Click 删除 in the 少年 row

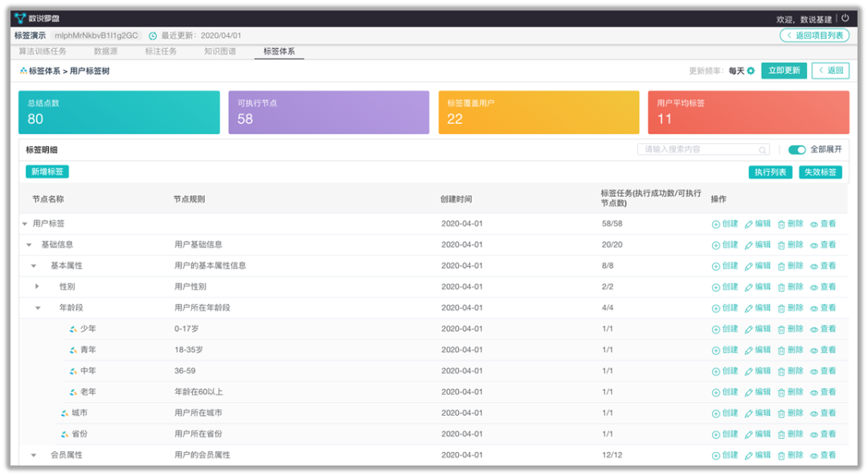click(x=790, y=329)
